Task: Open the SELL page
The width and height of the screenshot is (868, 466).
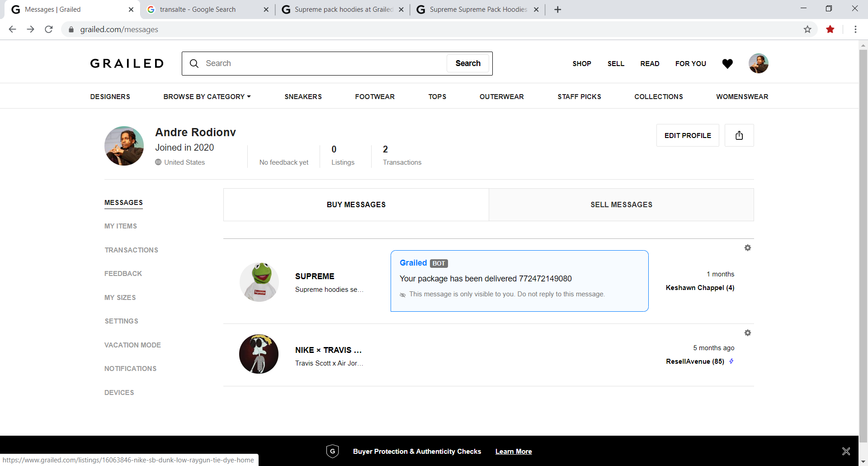Action: pyautogui.click(x=616, y=64)
